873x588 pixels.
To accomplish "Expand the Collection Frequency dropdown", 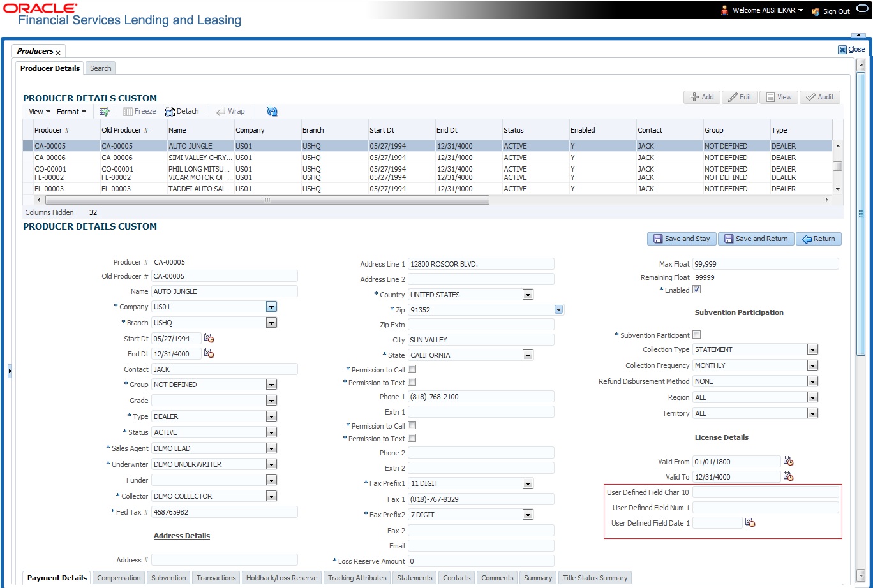I will (x=812, y=365).
